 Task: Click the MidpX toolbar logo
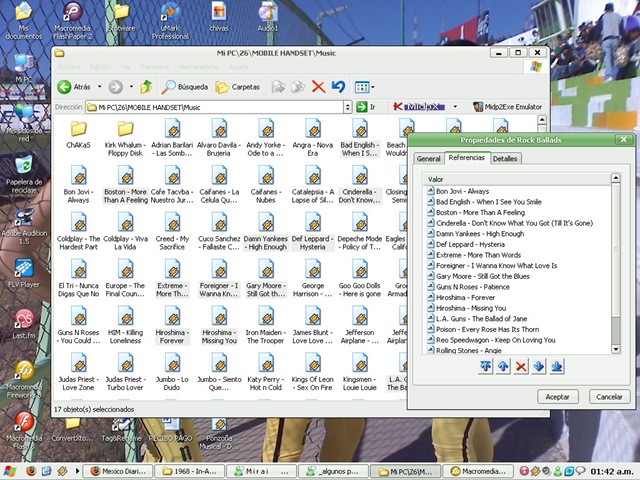click(418, 107)
